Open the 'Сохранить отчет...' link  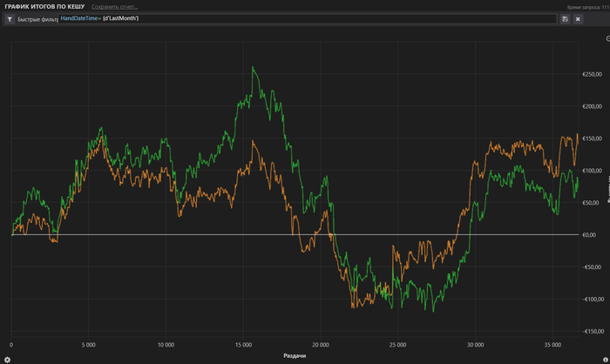(x=114, y=7)
